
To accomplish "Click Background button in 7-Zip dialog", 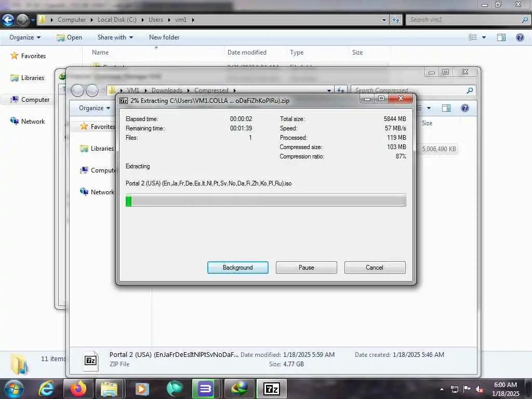I will click(237, 268).
